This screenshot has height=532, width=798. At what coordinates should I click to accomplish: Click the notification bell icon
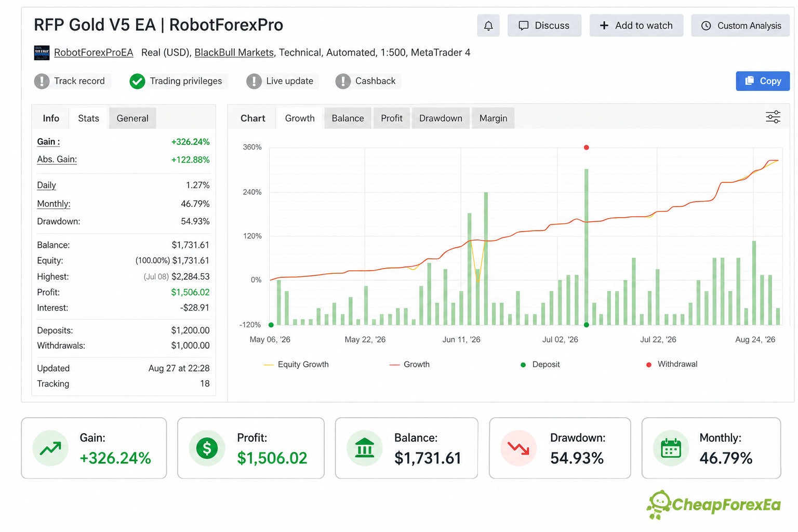pos(488,25)
